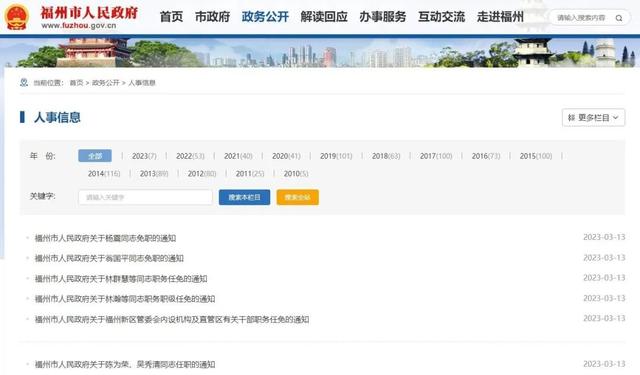
Task: Open the 互动交流 navigation item
Action: coord(442,17)
